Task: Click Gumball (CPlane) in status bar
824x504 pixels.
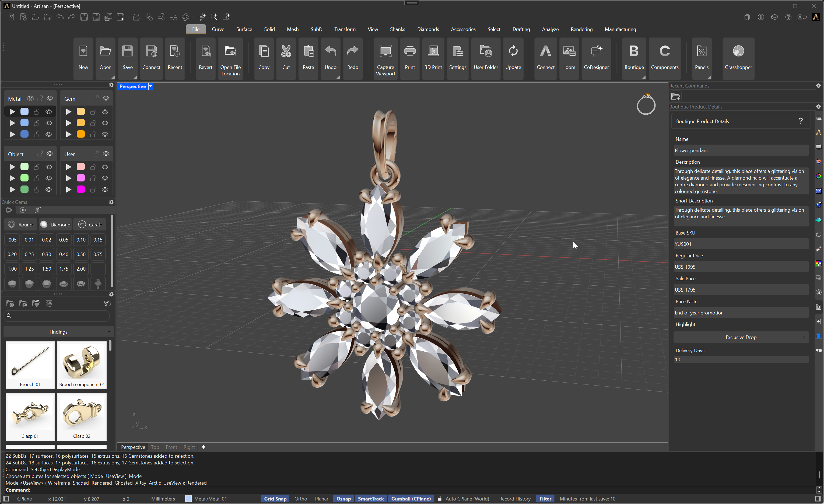Action: click(411, 499)
